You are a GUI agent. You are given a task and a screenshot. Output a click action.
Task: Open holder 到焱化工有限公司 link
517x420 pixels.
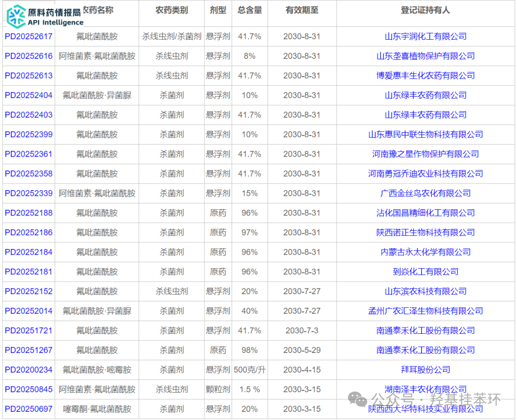[426, 272]
